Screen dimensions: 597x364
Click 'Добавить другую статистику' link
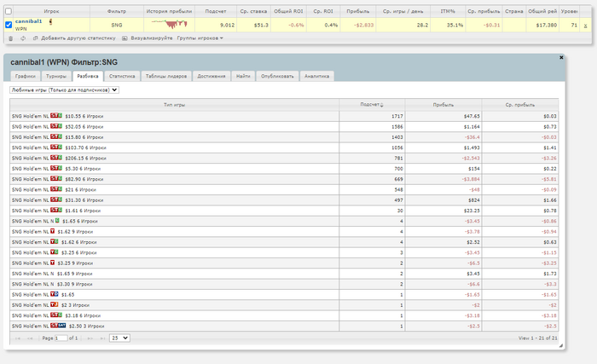pos(79,38)
